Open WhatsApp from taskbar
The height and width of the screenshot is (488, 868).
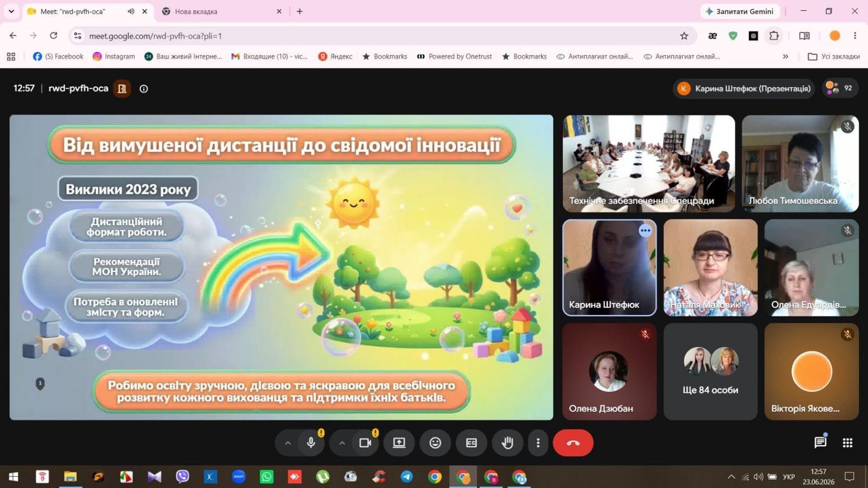[267, 477]
